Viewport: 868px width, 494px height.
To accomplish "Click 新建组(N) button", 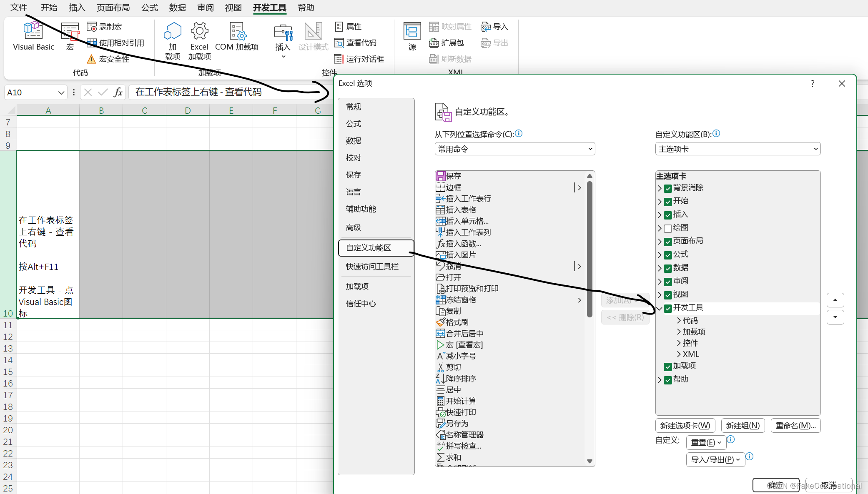I will [743, 426].
